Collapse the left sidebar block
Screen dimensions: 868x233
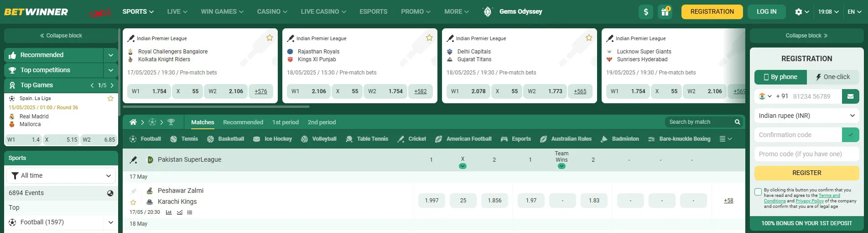[x=61, y=36]
